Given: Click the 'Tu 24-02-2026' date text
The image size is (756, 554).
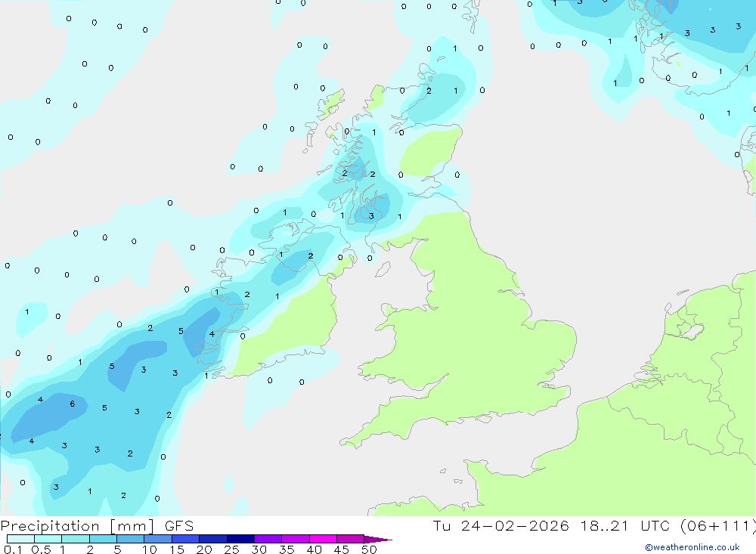Looking at the screenshot, I should pos(500,526).
